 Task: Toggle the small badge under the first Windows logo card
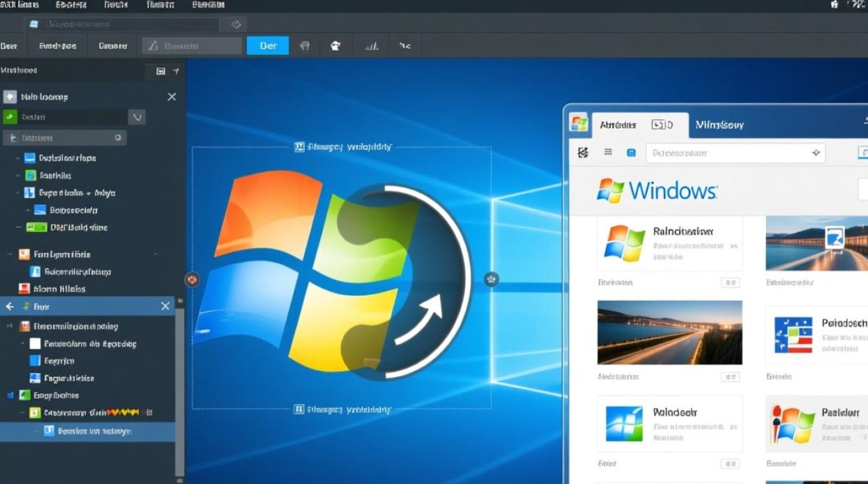pos(730,283)
